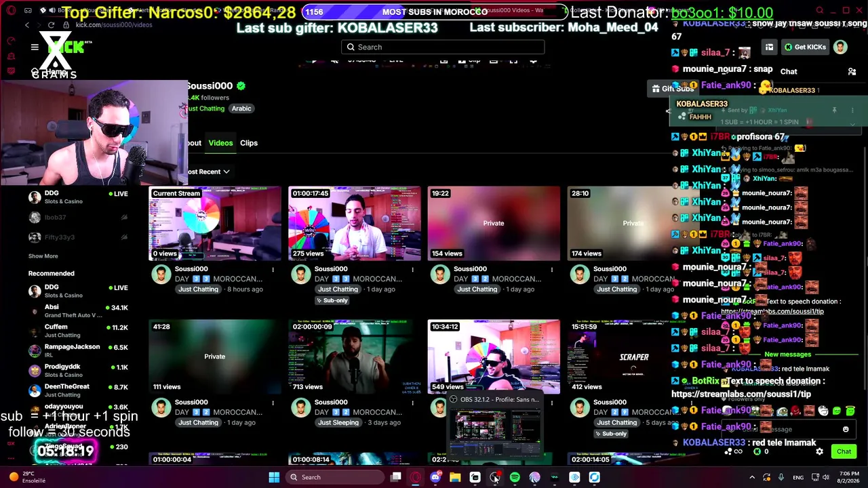Open the Task View taskbar icon
Screen dimensions: 868x488
point(396,477)
